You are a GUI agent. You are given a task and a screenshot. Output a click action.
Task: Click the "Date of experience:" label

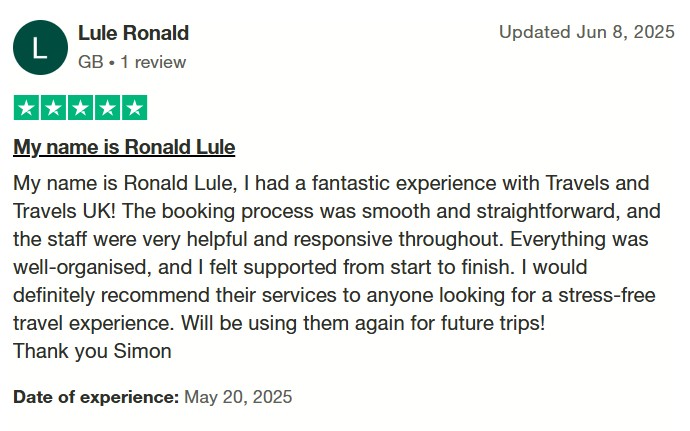pos(96,397)
